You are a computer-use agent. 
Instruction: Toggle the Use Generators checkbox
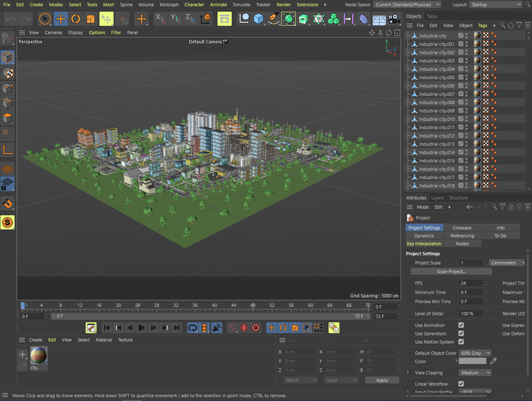461,334
